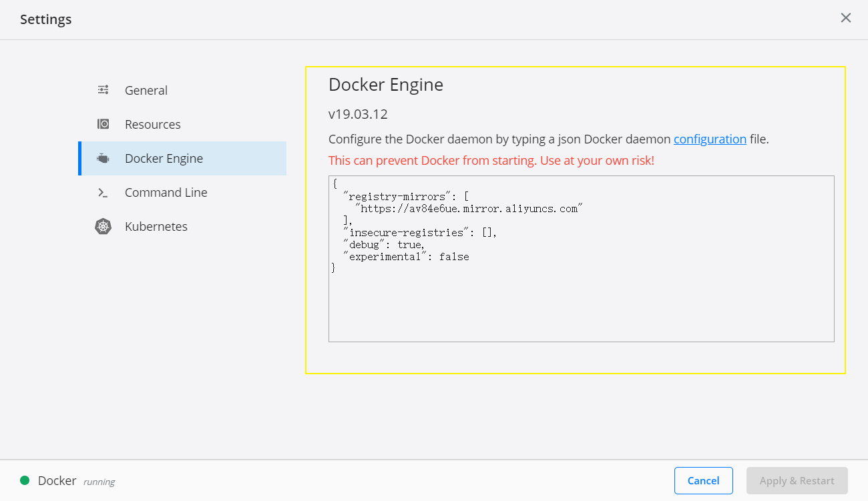Click the experimental false line
This screenshot has height=501, width=868.
click(406, 257)
